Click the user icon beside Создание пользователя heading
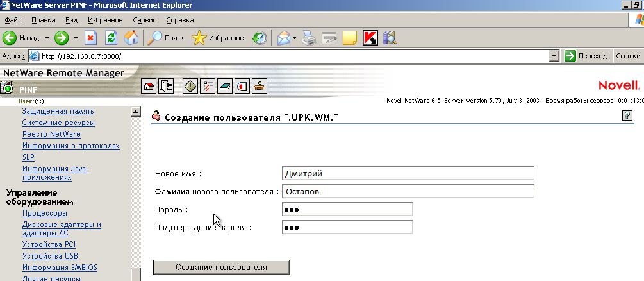 (x=156, y=116)
